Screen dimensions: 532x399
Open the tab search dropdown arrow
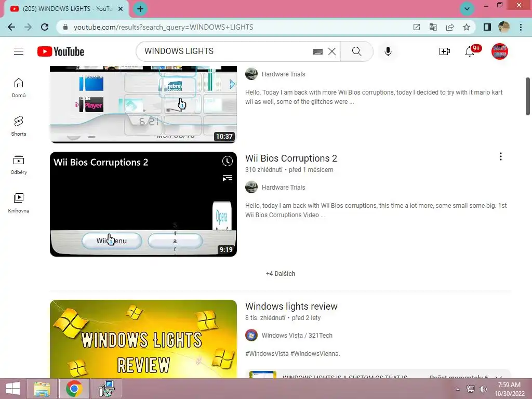(467, 8)
